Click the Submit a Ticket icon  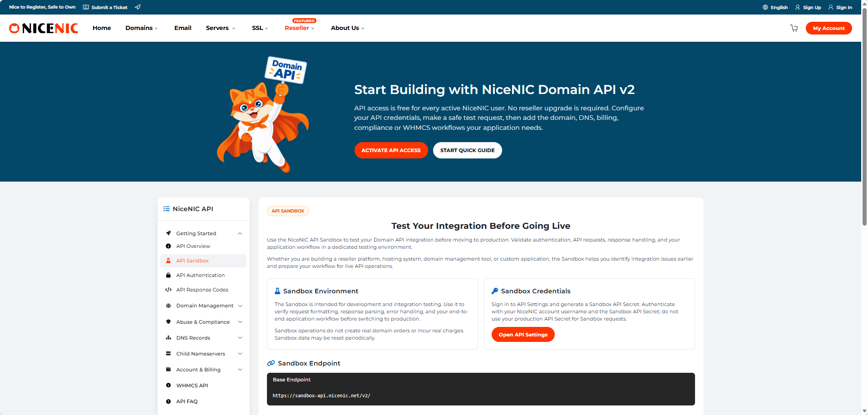pyautogui.click(x=86, y=7)
